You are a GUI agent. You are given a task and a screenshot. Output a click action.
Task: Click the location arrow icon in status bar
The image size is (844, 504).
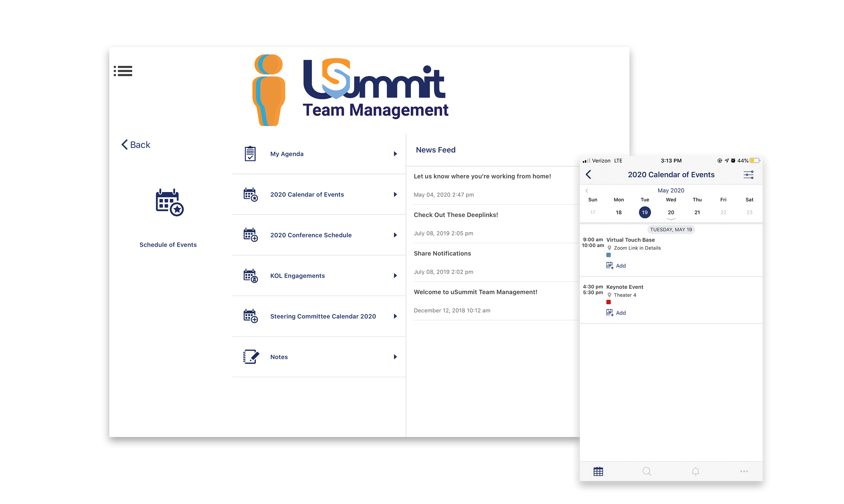(x=727, y=161)
